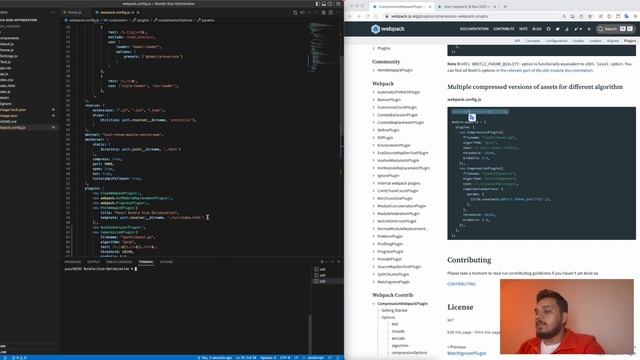Open the Configuration link in the docs sub-navigation
The height and width of the screenshot is (360, 640).
point(556,41)
